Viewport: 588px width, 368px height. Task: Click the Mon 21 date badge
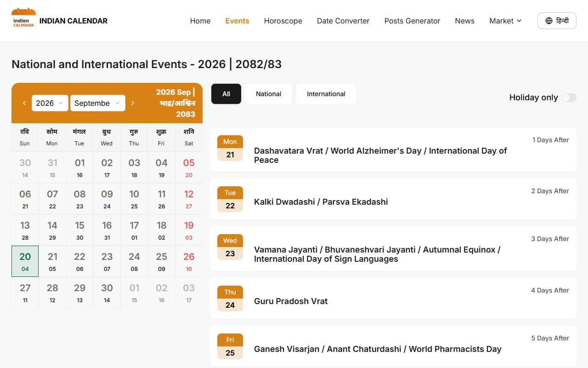pos(230,148)
